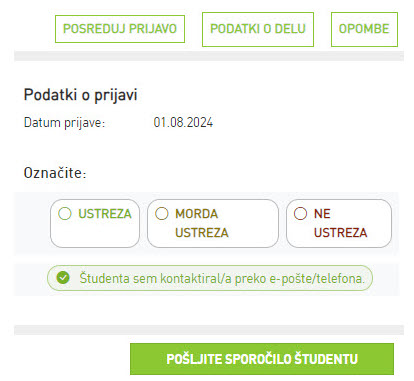Select the green USTREZA radio circle
Viewport: 414px width, 381px height.
(x=65, y=213)
